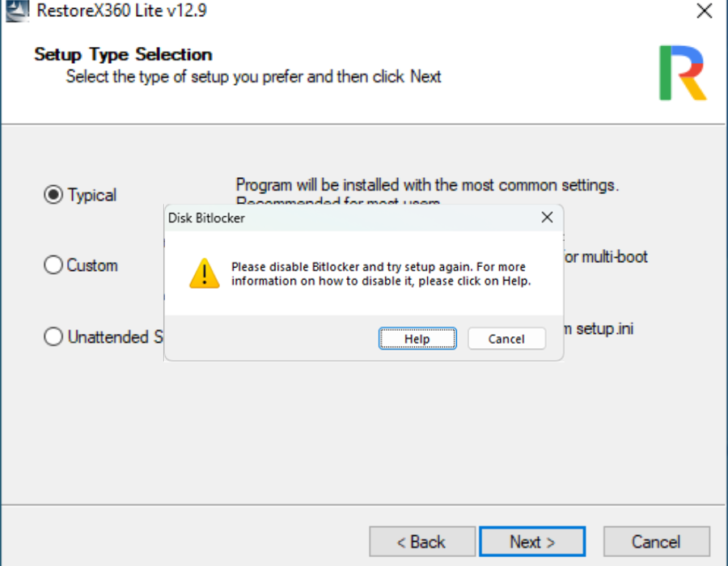Select the Unattended setup radio button

pos(53,336)
